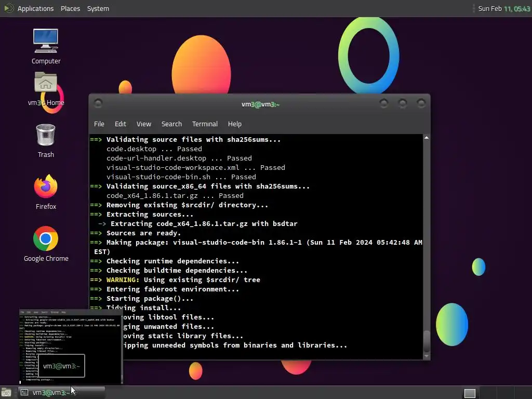Open the terminal Help menu
The image size is (532, 399).
pos(234,124)
